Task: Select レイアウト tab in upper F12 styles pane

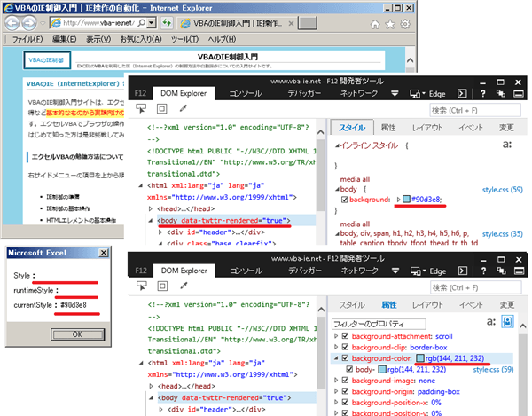Action: coord(427,128)
